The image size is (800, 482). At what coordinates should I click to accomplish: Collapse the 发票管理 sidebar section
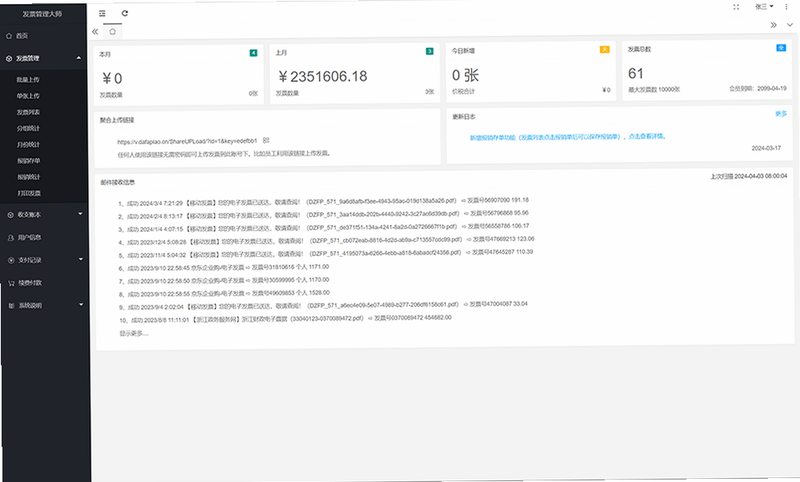click(x=43, y=58)
